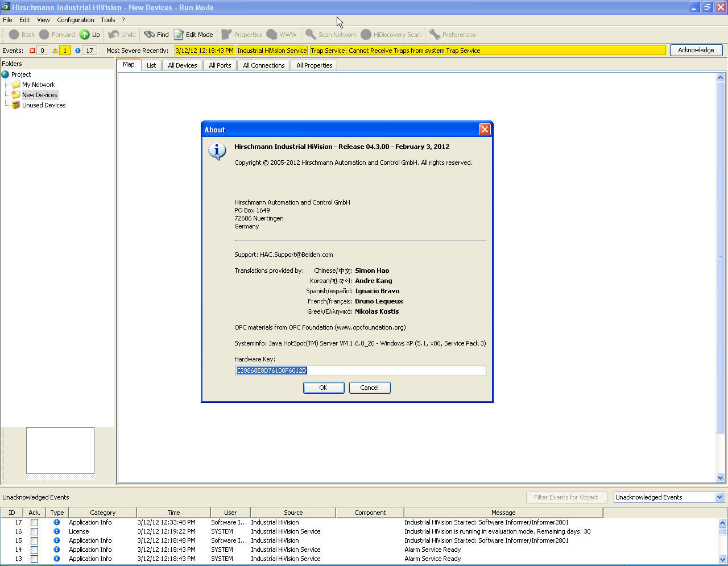Click the HiDiscovery Scan icon
Screen dimensions: 728x566
[366, 35]
